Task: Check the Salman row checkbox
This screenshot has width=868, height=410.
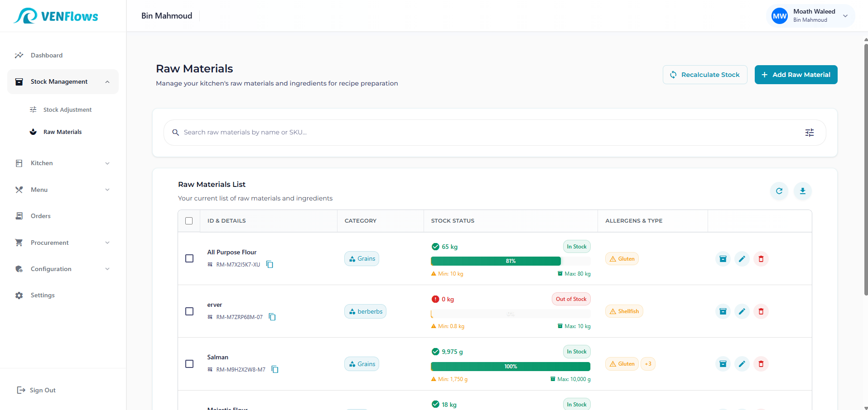Action: tap(189, 364)
